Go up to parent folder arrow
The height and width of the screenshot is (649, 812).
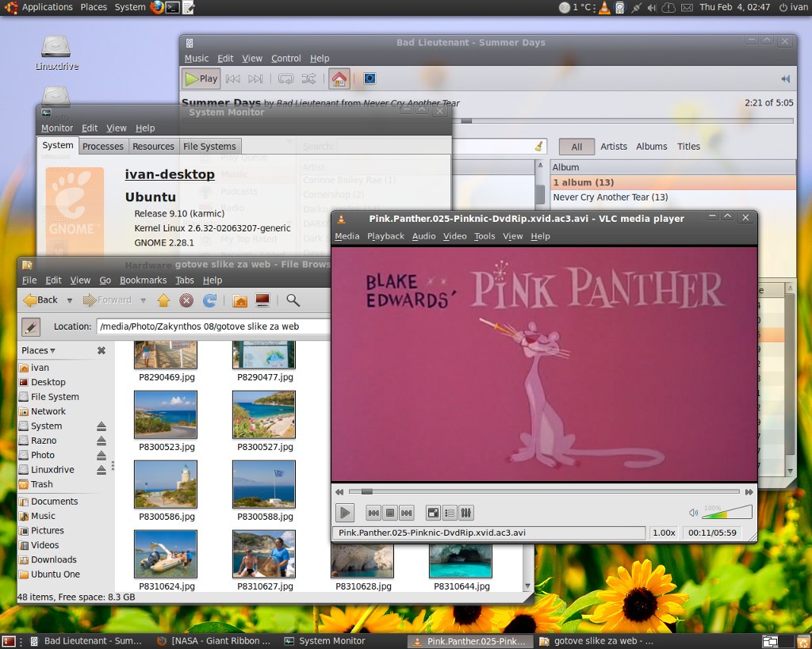point(163,300)
